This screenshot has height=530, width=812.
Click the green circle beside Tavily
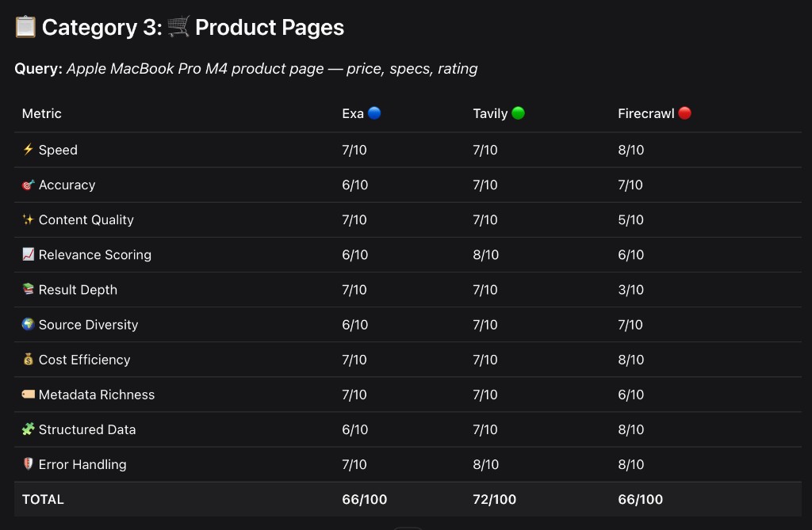(517, 113)
